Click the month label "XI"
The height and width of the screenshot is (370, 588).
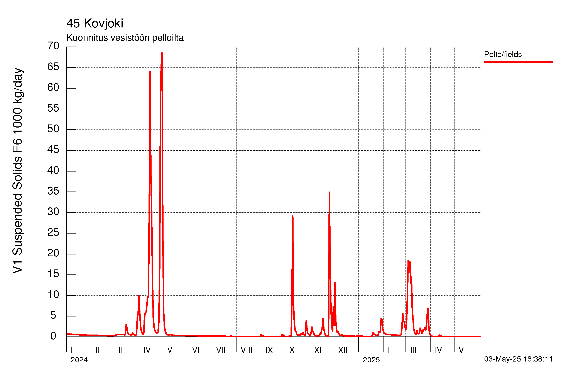tap(318, 350)
